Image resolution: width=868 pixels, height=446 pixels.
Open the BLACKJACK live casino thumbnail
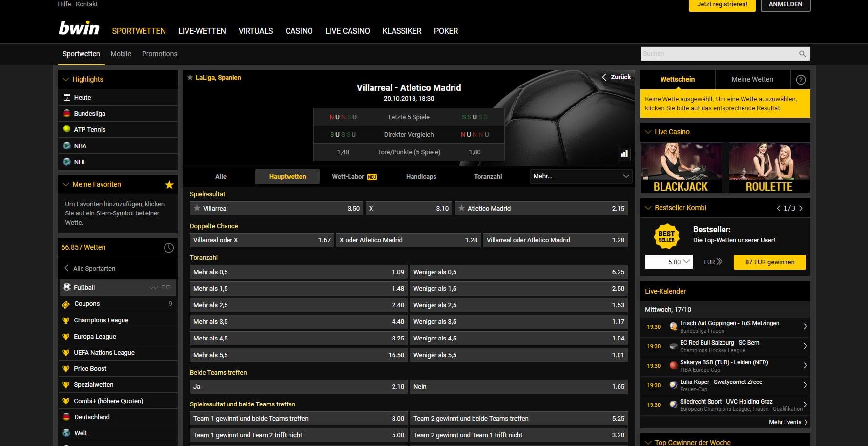[x=681, y=168]
